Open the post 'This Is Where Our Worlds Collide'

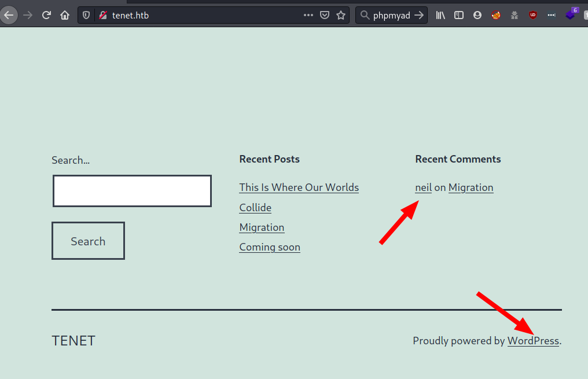pyautogui.click(x=299, y=187)
